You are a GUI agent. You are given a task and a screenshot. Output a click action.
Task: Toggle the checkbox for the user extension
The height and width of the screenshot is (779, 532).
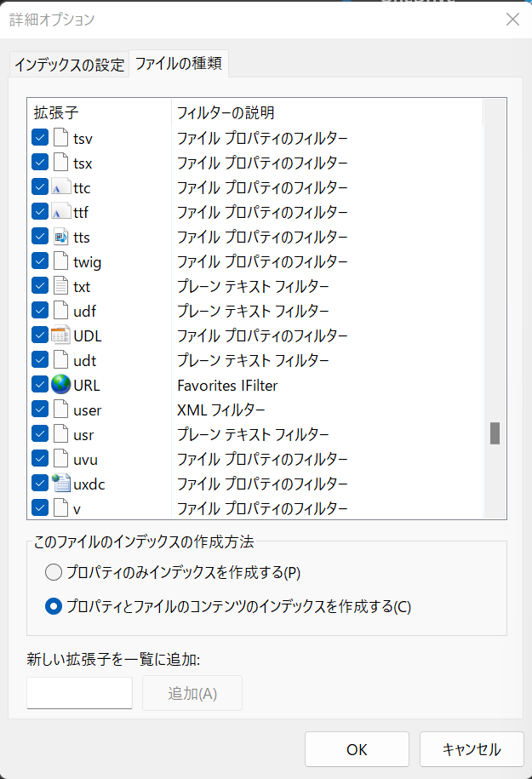40,410
